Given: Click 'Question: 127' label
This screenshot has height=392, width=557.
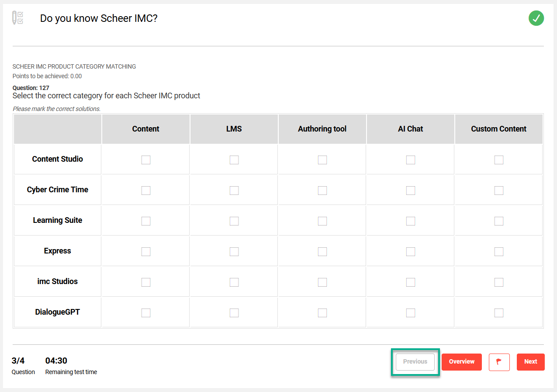Looking at the screenshot, I should click(x=31, y=88).
